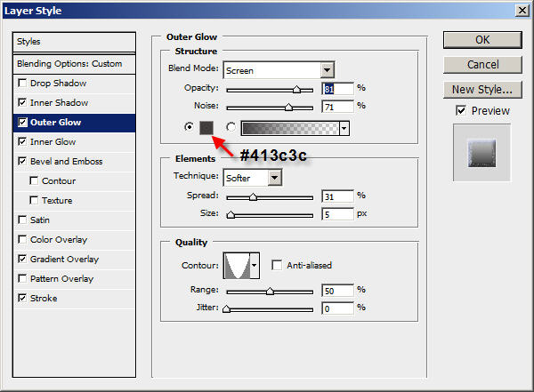Open the Blend Mode Screen dropdown

click(328, 70)
